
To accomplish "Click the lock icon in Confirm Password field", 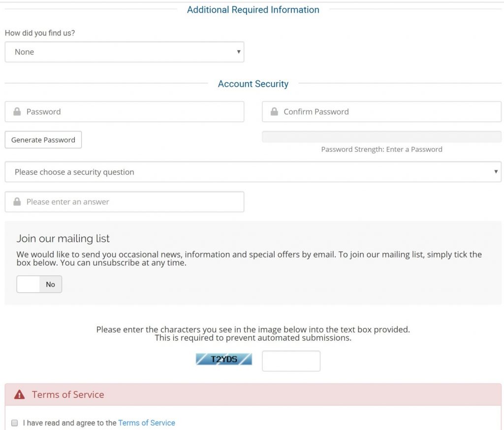I will (274, 112).
